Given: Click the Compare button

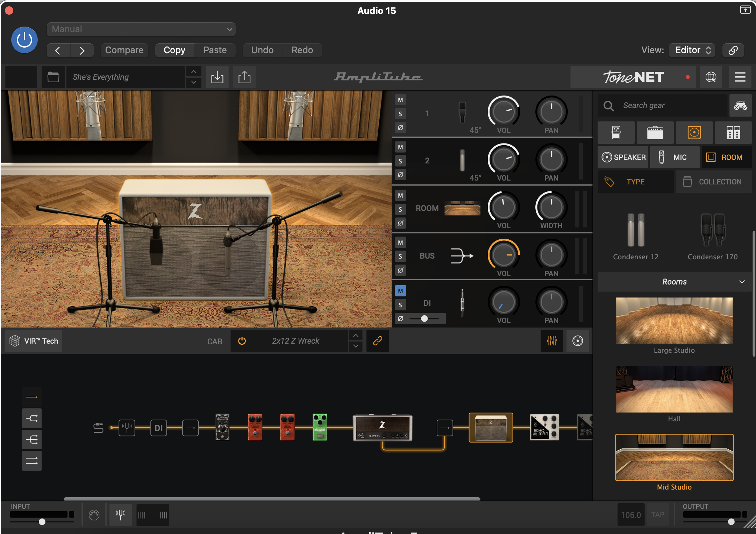Looking at the screenshot, I should (124, 50).
